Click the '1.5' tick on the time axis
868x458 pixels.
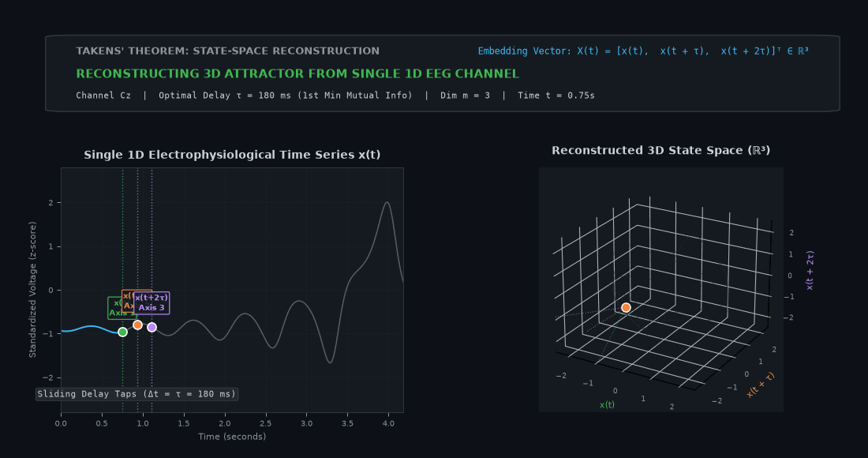tap(184, 423)
